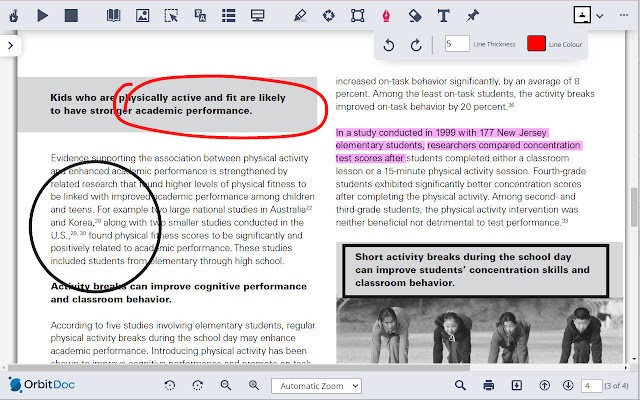Screen dimensions: 640x400
Task: Open the picture dictionary image tool
Action: click(x=143, y=16)
